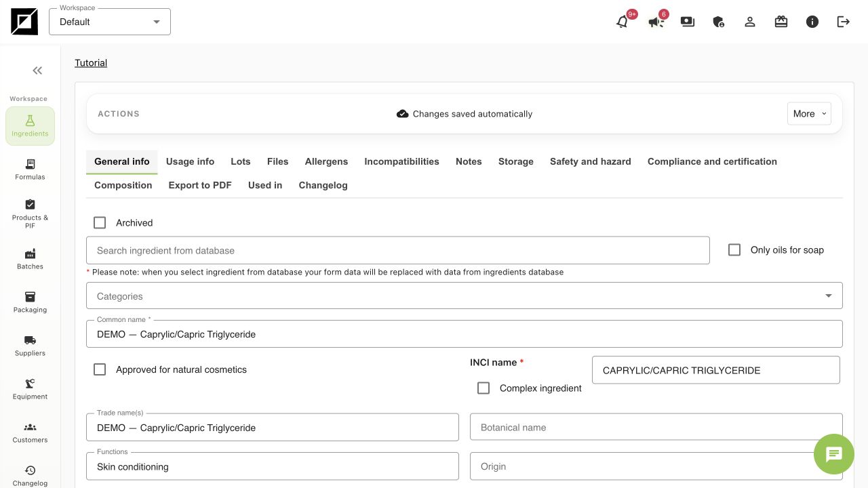Check Approved for natural cosmetics
The height and width of the screenshot is (488, 868).
tap(100, 369)
